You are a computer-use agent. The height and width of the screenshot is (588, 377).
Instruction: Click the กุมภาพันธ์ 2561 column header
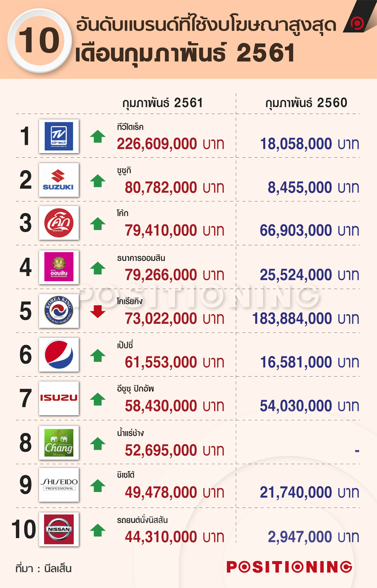pos(163,103)
